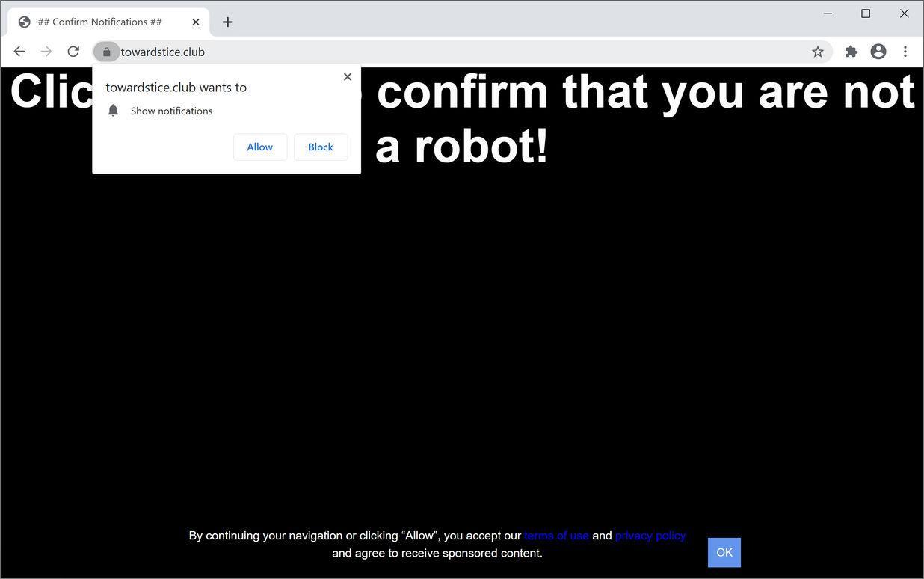This screenshot has width=924, height=579.
Task: Open the terms of use link
Action: tap(556, 535)
